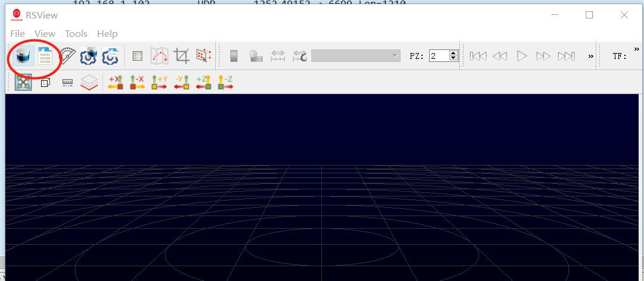
Task: Open the Tools menu
Action: 76,34
